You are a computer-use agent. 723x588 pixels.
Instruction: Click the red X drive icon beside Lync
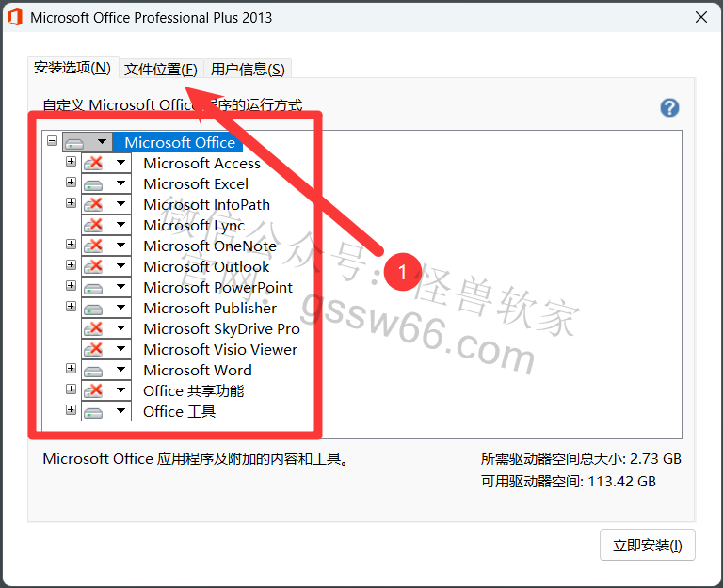(x=93, y=225)
